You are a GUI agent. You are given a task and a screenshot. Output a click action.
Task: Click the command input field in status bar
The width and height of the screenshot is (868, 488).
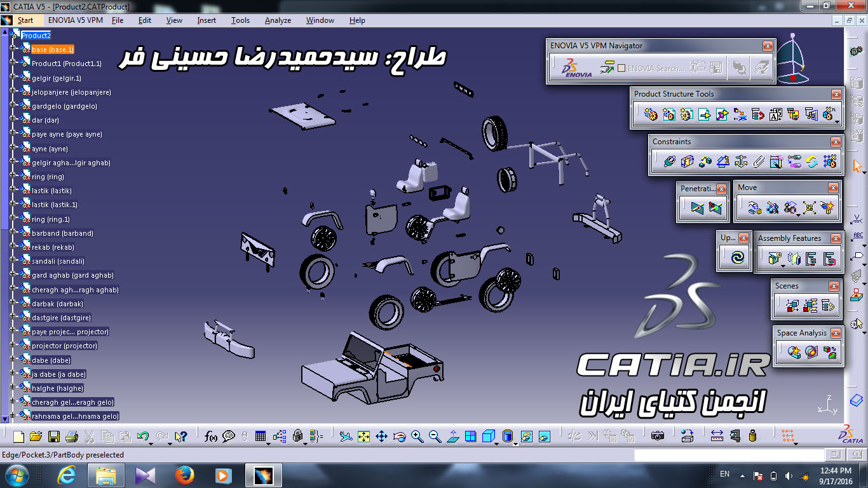pyautogui.click(x=729, y=455)
